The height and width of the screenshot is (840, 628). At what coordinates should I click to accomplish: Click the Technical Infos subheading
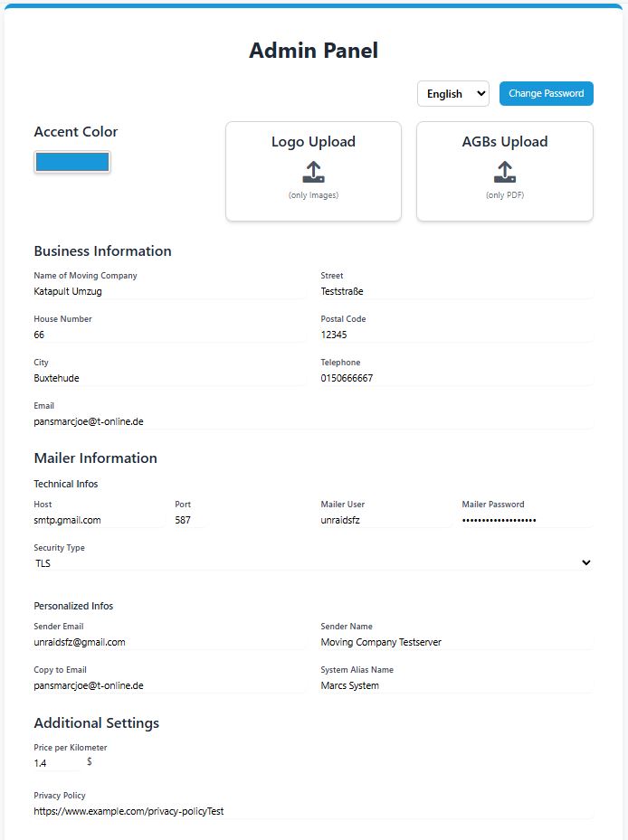click(65, 484)
